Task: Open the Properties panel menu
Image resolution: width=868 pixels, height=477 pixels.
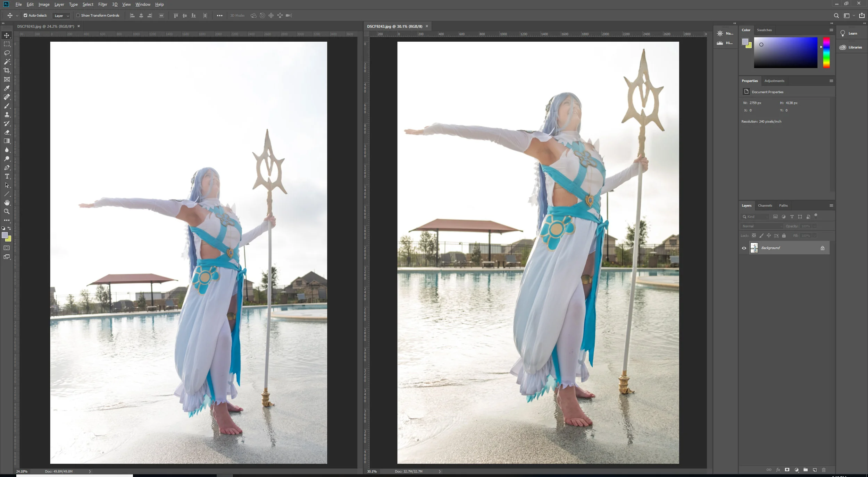Action: pos(831,81)
